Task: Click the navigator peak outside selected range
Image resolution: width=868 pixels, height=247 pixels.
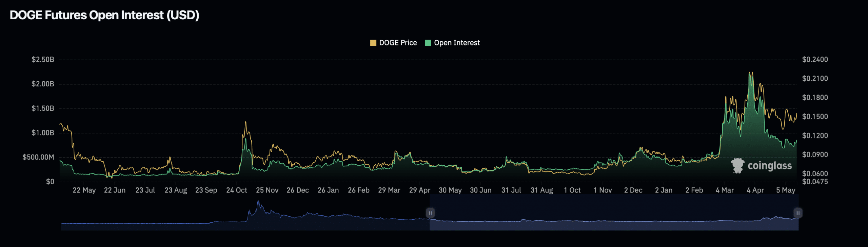Action: [258, 203]
